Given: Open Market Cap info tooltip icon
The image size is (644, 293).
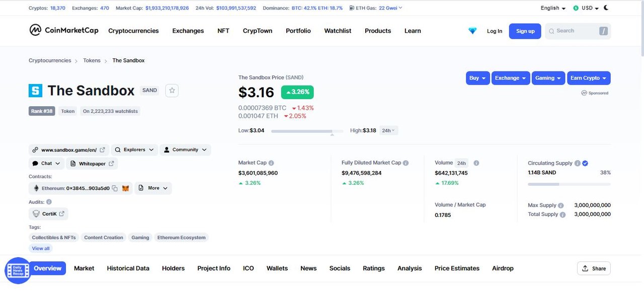Looking at the screenshot, I should [271, 163].
